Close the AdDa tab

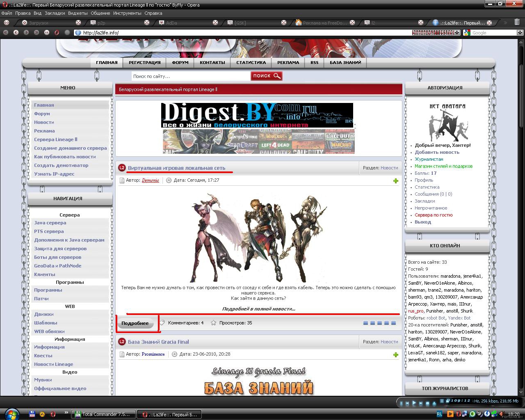pyautogui.click(x=215, y=23)
